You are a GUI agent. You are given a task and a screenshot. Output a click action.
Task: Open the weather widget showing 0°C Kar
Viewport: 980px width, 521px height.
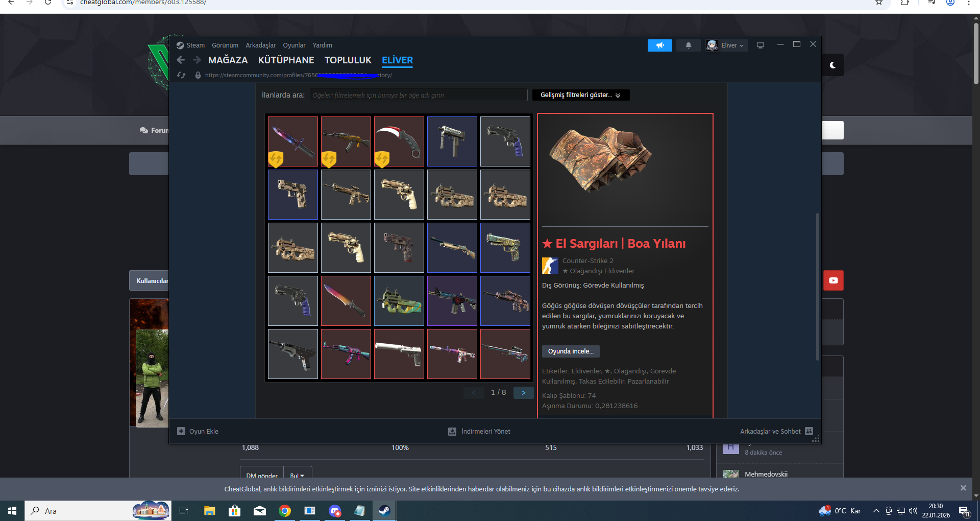pyautogui.click(x=840, y=511)
